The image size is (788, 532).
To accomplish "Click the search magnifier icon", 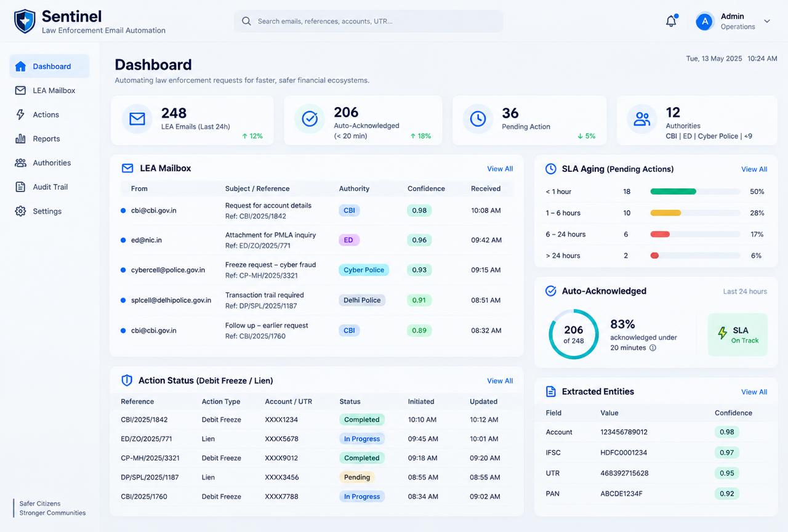I will (x=246, y=21).
